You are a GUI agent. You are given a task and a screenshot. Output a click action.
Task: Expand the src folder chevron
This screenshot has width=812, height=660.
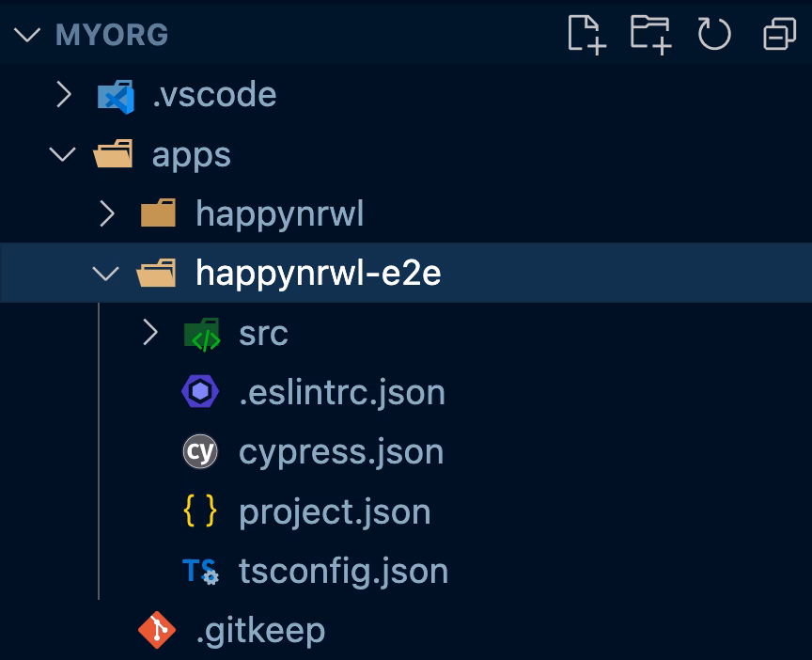pos(150,333)
